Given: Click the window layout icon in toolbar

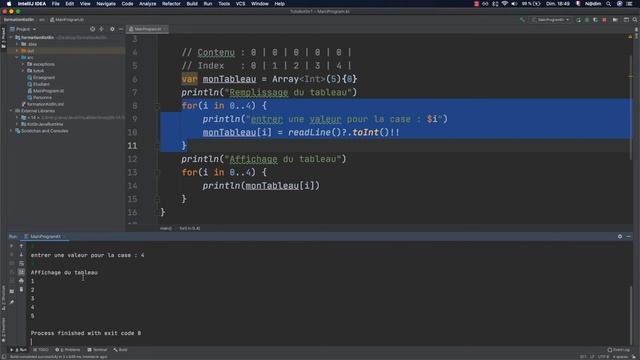Looking at the screenshot, I should [x=626, y=20].
